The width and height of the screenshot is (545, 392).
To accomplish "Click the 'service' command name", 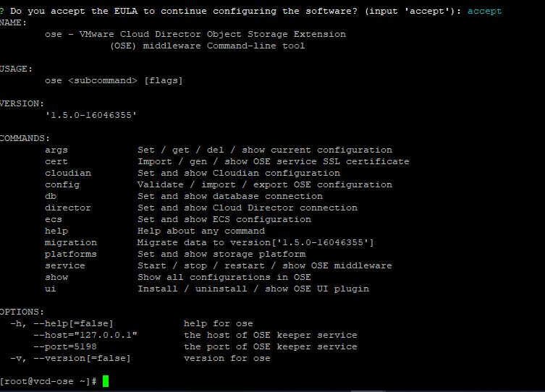I will point(64,265).
